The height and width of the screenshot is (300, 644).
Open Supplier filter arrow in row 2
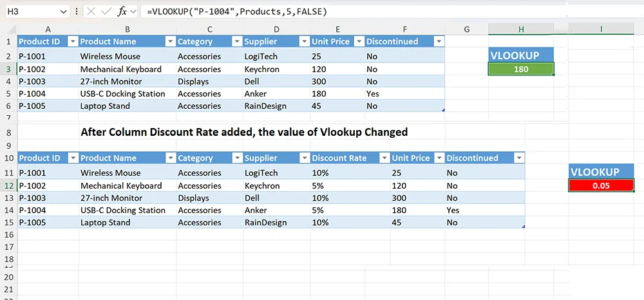pos(303,41)
